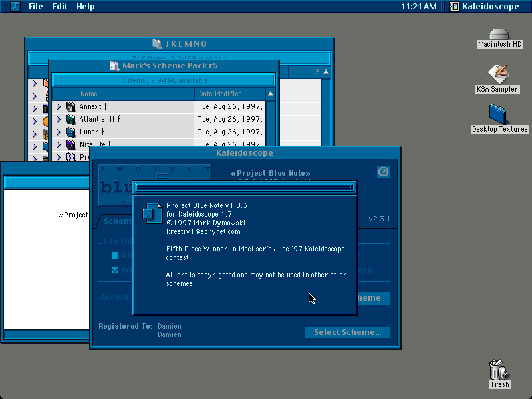Click the Trash can icon
The image size is (532, 399).
tap(498, 370)
